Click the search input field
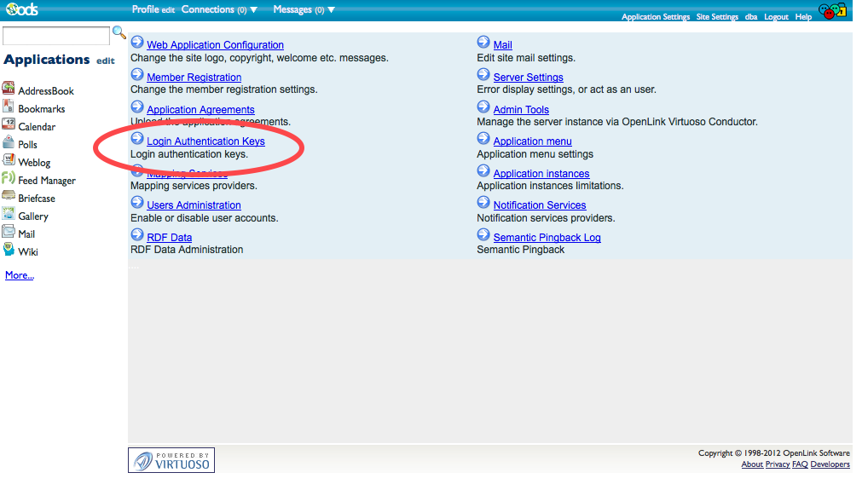Viewport: 868px width, 490px height. click(x=56, y=36)
